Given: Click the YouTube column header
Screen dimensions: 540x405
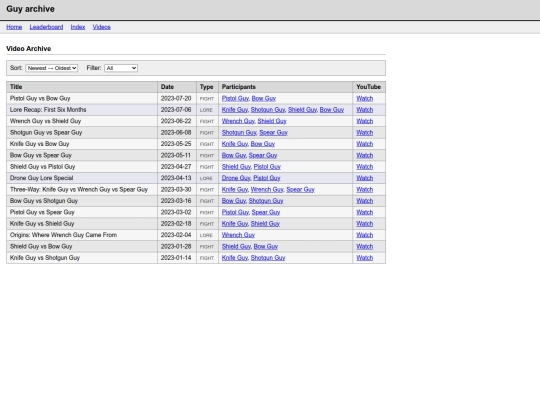Looking at the screenshot, I should (368, 87).
